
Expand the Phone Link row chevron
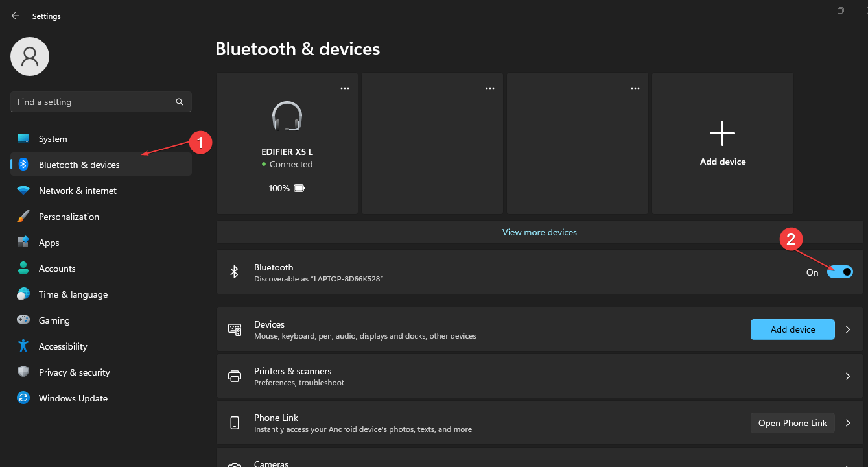point(848,423)
